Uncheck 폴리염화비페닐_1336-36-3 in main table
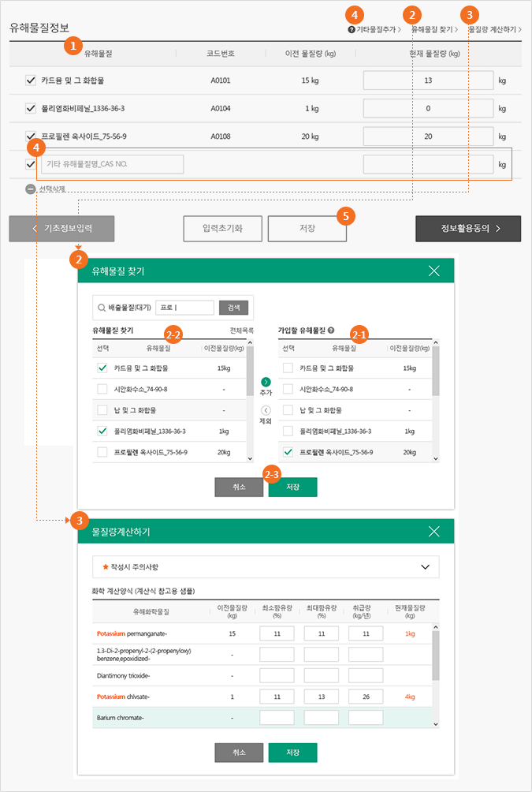The image size is (532, 792). pos(31,108)
